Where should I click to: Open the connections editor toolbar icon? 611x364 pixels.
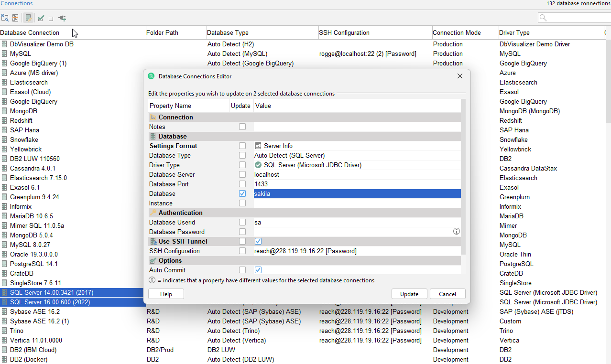(28, 18)
